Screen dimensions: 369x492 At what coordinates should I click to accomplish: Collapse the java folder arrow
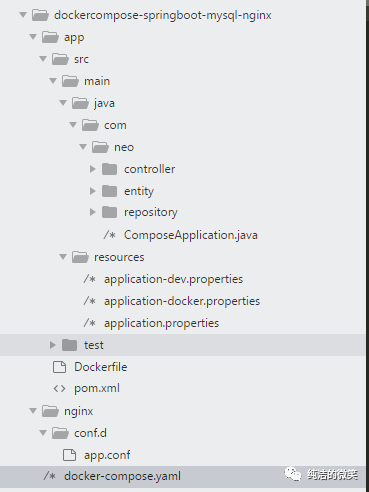pos(63,103)
